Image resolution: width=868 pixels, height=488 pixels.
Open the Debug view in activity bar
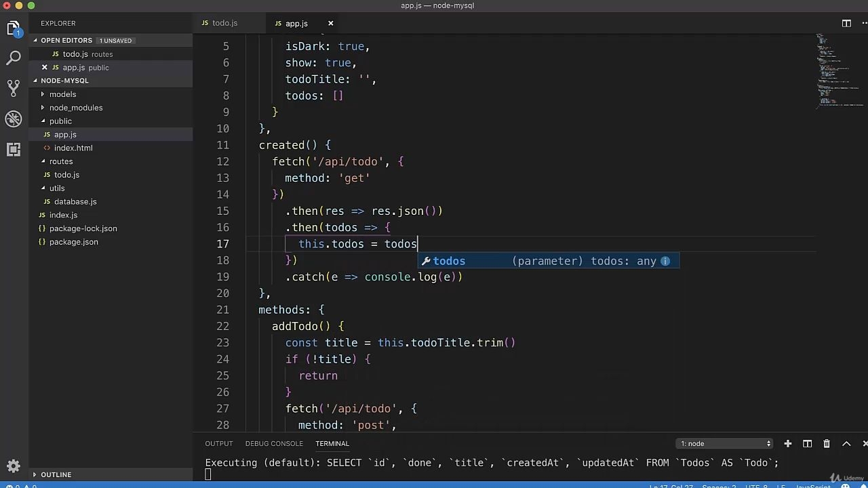tap(14, 119)
